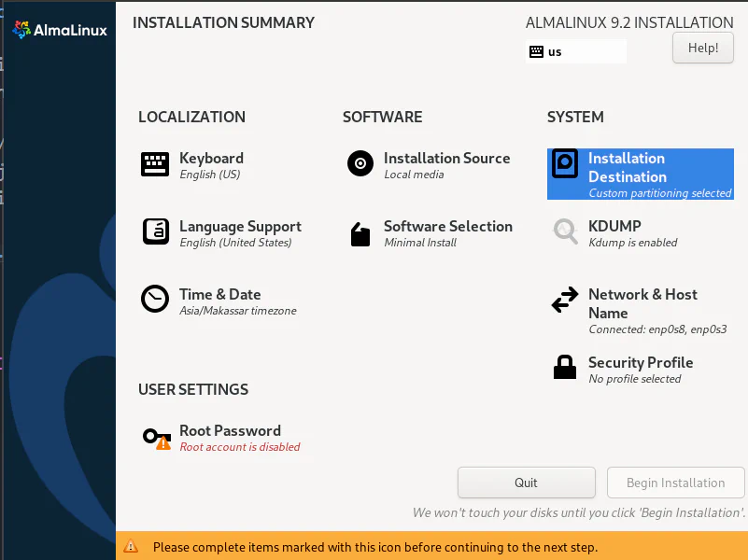Open the Root Password label
Screen dimensions: 748x560
[230, 431]
